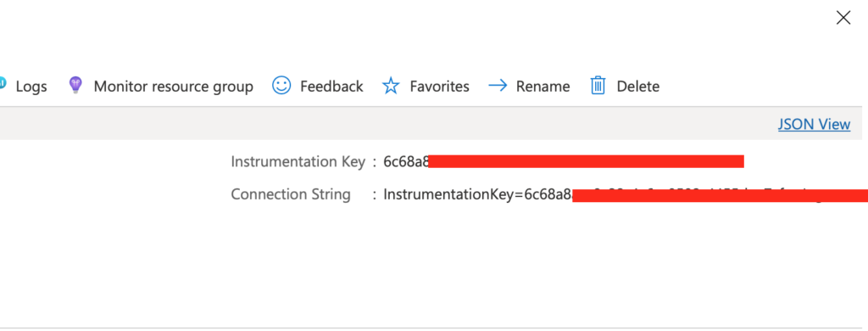Image resolution: width=868 pixels, height=331 pixels.
Task: Open Logs from the command bar
Action: [x=31, y=87]
